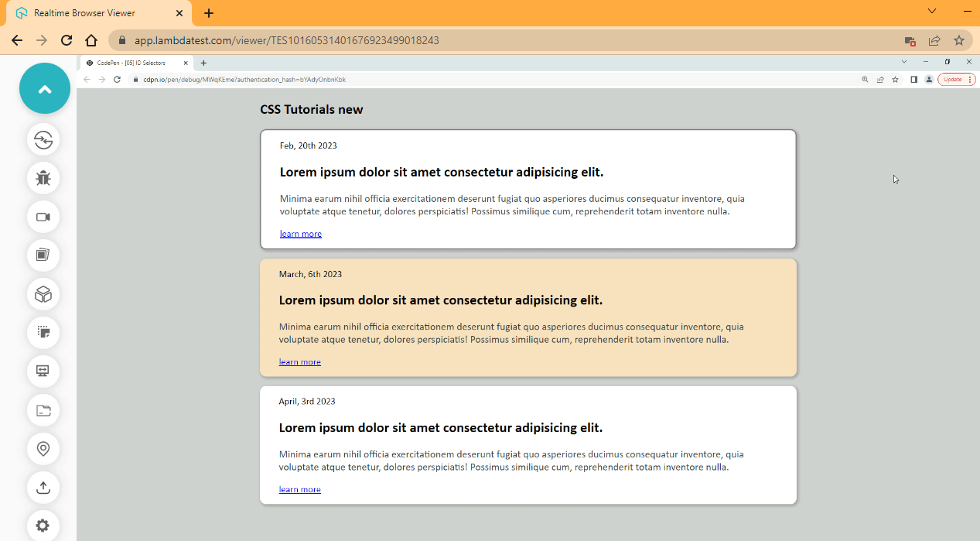Click the Minima earum paragraph in April card
The height and width of the screenshot is (541, 980).
coord(511,461)
